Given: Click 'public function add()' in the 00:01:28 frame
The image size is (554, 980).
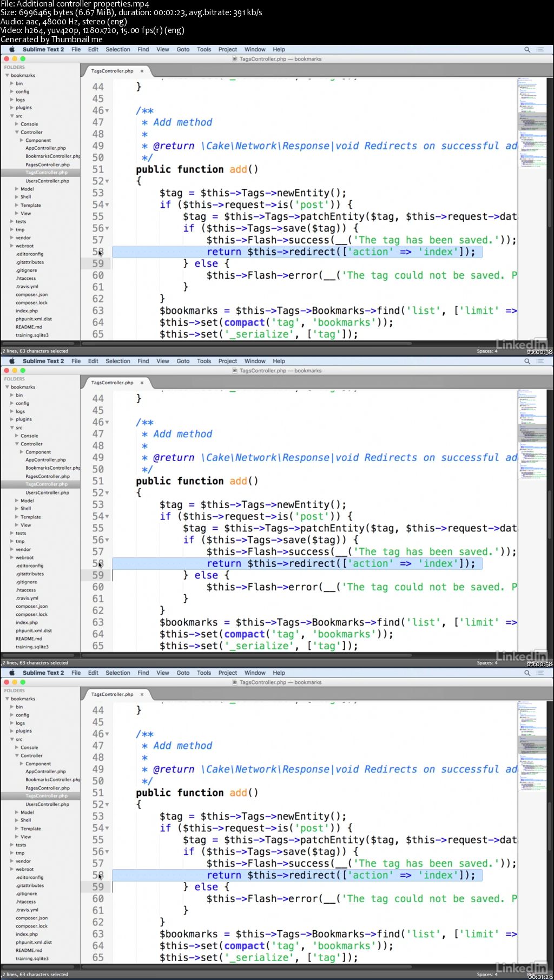Looking at the screenshot, I should [197, 793].
